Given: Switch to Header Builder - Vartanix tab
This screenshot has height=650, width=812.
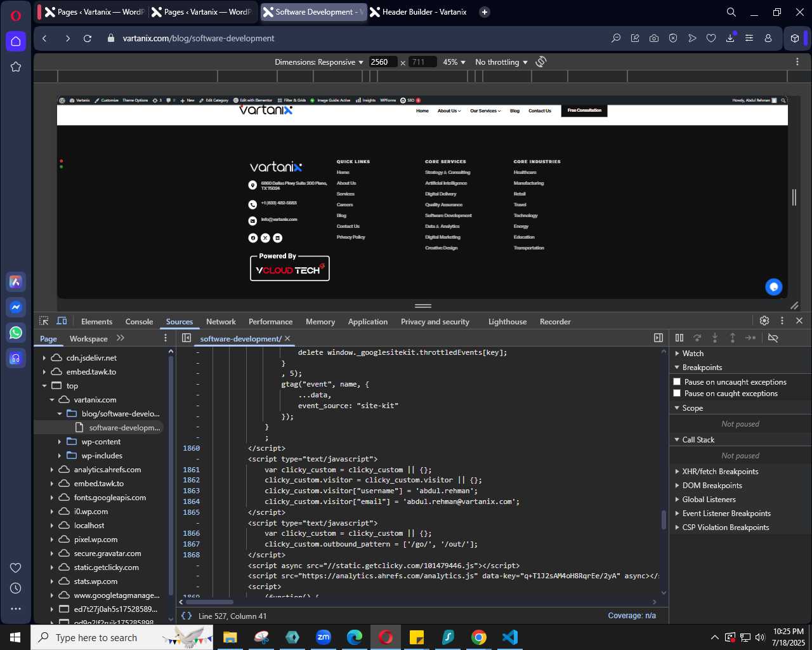Looking at the screenshot, I should (418, 12).
